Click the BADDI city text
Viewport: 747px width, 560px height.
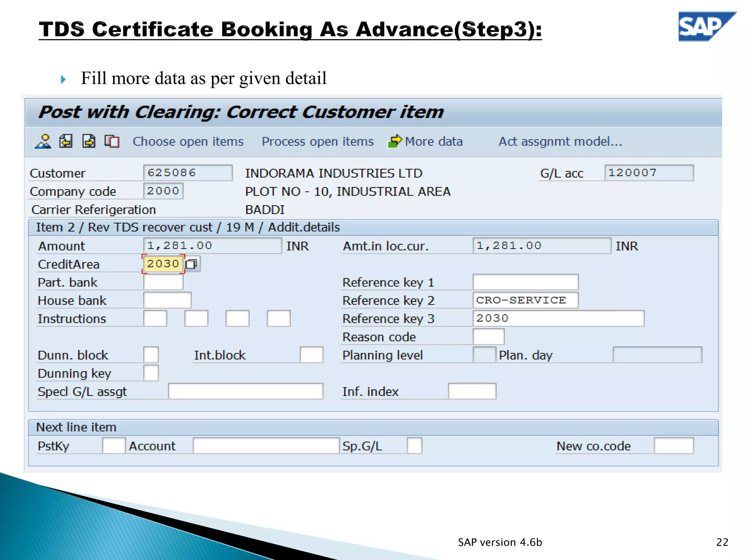coord(265,210)
